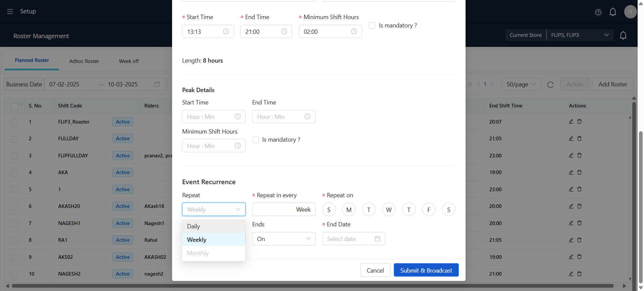This screenshot has height=291, width=644.
Task: Open the 50/page size dropdown
Action: (521, 84)
